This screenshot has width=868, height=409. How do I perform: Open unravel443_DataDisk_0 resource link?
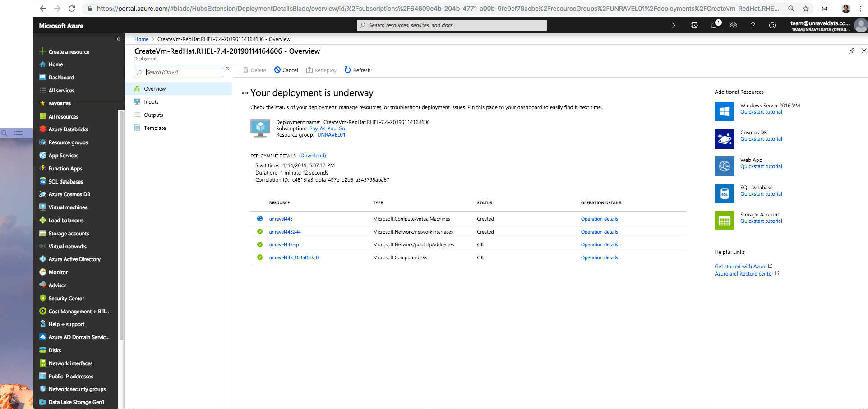point(294,257)
